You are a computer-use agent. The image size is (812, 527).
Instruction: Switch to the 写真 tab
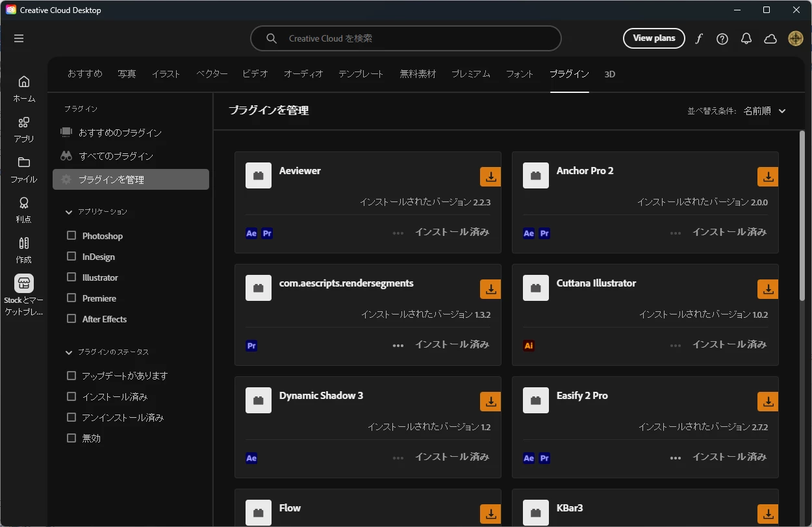coord(127,74)
